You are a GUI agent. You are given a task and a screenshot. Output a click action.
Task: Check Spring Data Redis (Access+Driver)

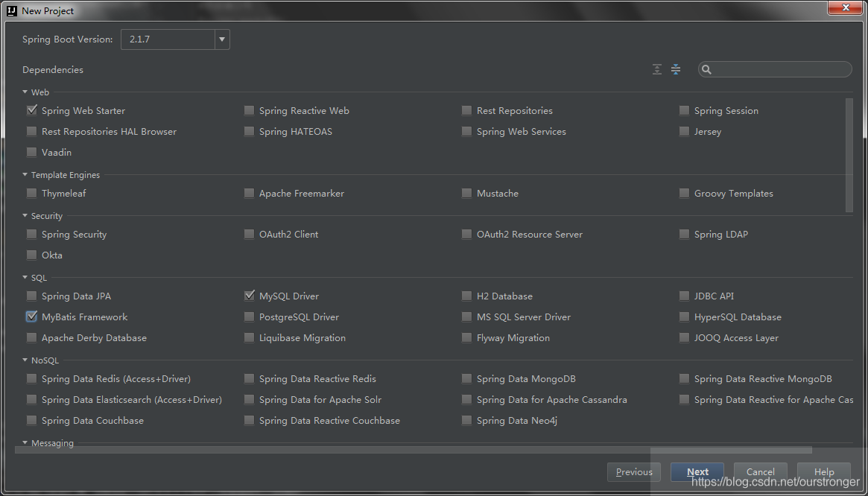click(31, 378)
